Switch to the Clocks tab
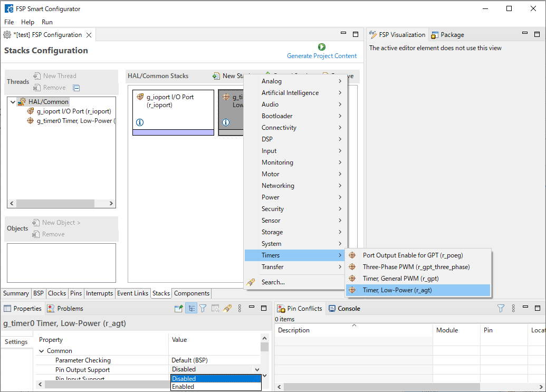Image resolution: width=546 pixels, height=392 pixels. 57,293
